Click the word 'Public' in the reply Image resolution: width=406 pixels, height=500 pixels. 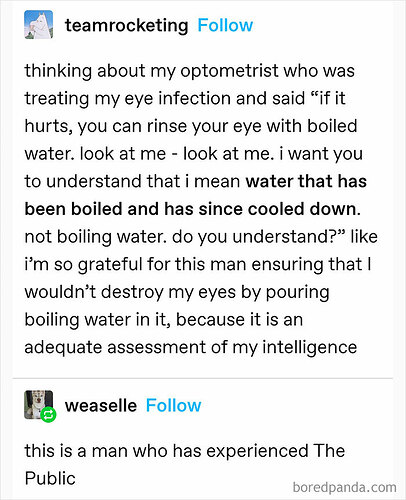[x=50, y=478]
